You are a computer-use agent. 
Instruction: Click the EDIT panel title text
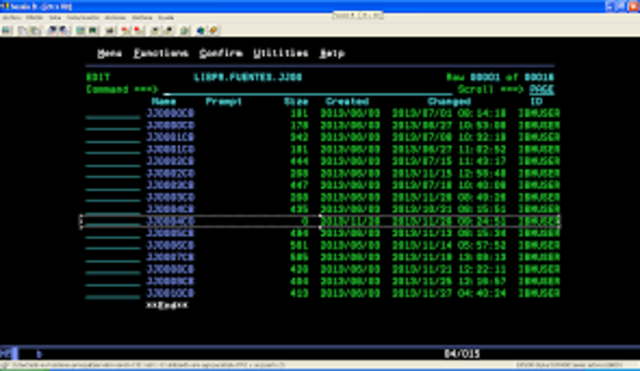coord(98,78)
